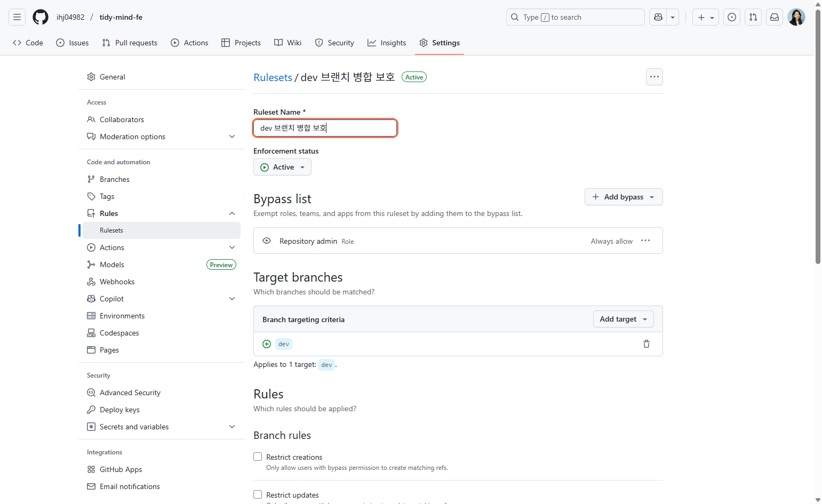The height and width of the screenshot is (504, 822).
Task: Go back via the Rulesets breadcrumb link
Action: click(x=273, y=77)
